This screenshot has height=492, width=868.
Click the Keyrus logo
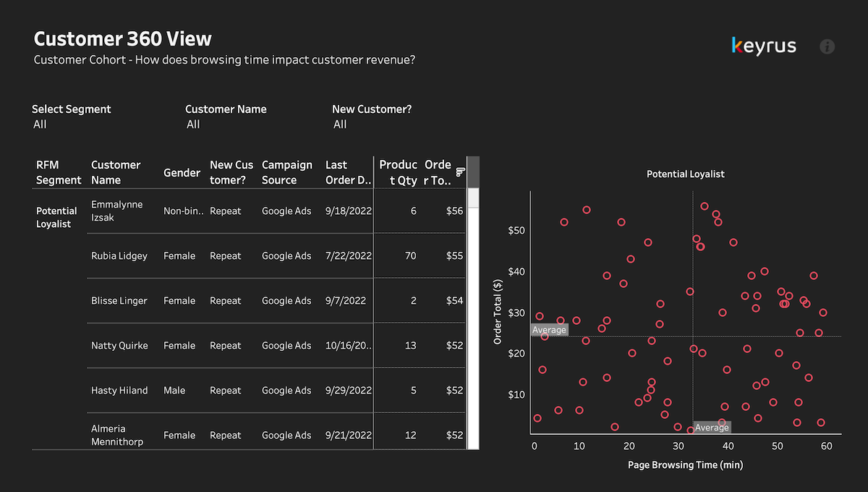(x=764, y=46)
